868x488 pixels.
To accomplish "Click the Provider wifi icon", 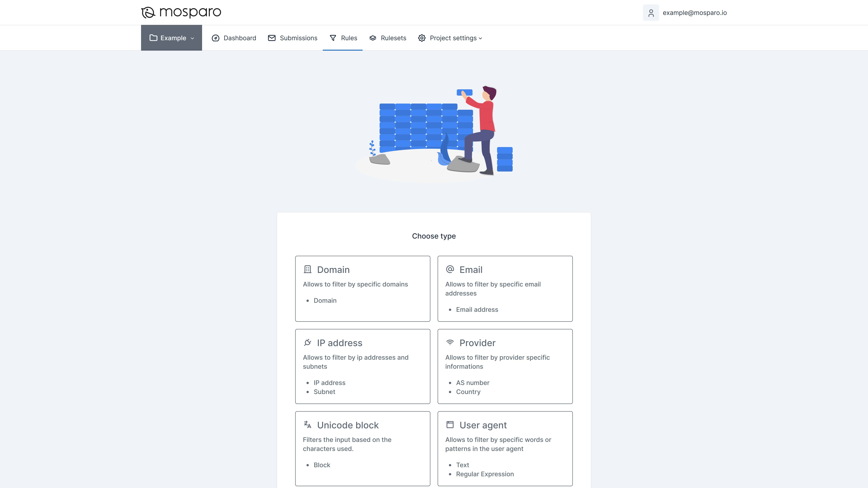I will click(x=450, y=343).
